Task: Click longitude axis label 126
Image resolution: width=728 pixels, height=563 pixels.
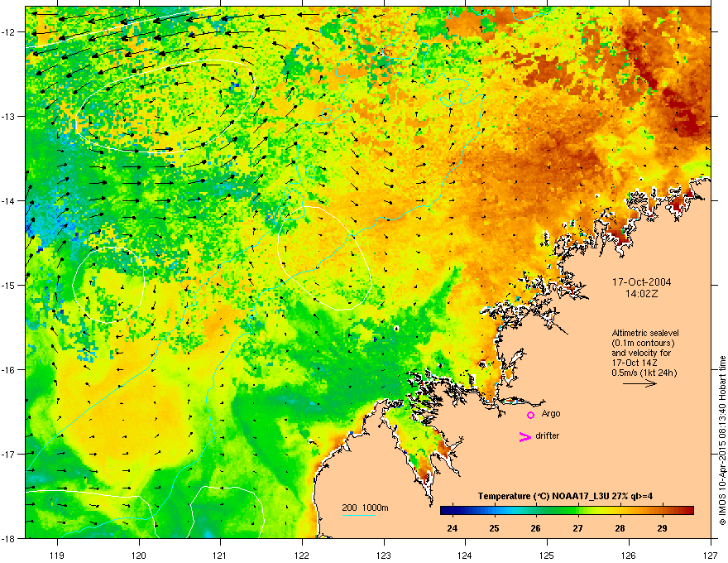Action: 629,555
